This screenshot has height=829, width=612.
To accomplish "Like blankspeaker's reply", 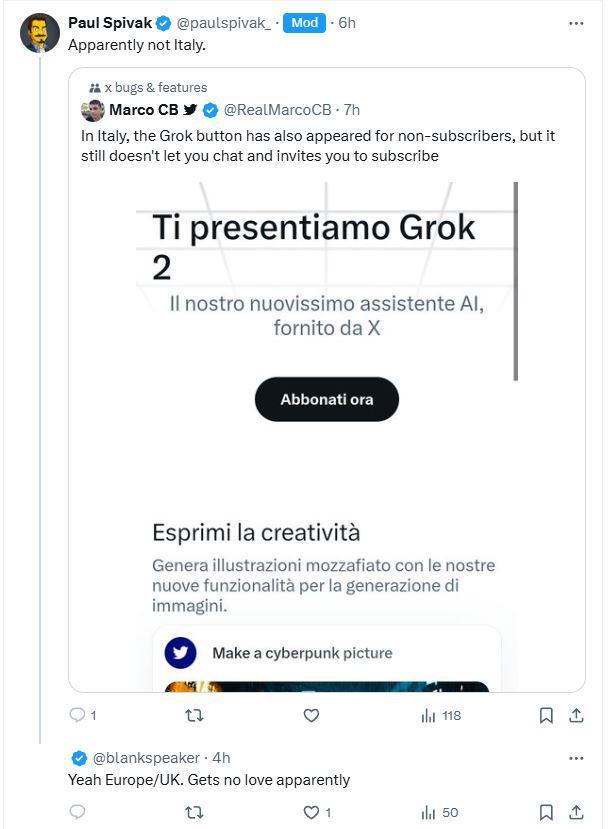I will [x=311, y=812].
